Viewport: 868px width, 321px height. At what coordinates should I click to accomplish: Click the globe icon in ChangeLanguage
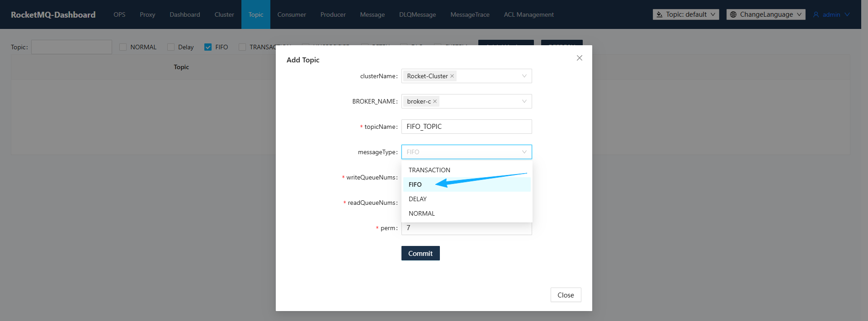[x=733, y=14]
